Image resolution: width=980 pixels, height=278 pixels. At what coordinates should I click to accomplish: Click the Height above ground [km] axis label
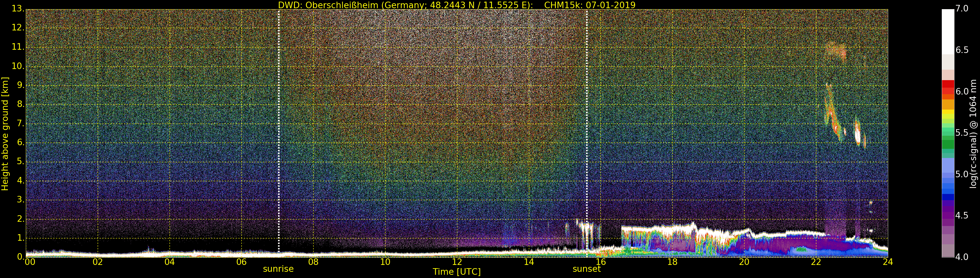(5, 133)
